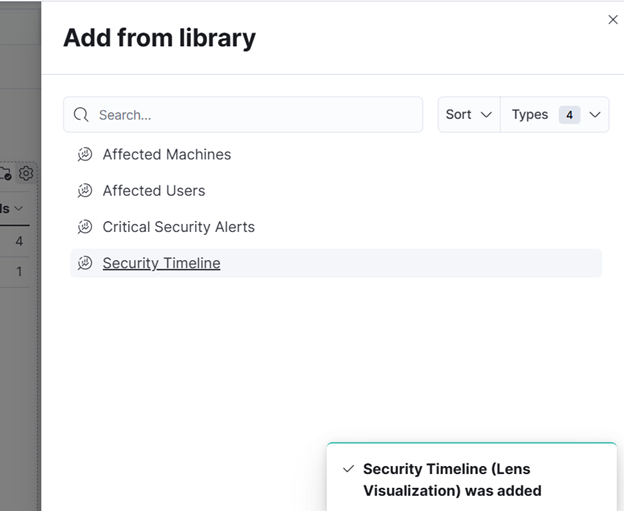This screenshot has height=511, width=624.
Task: Open the gear settings icon on the panel
Action: click(x=26, y=174)
